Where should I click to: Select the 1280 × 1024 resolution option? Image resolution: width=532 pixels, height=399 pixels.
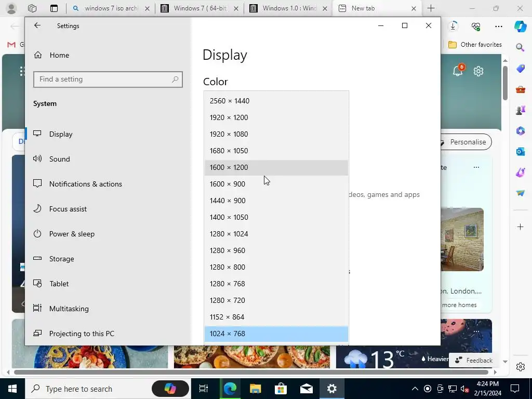(x=276, y=234)
